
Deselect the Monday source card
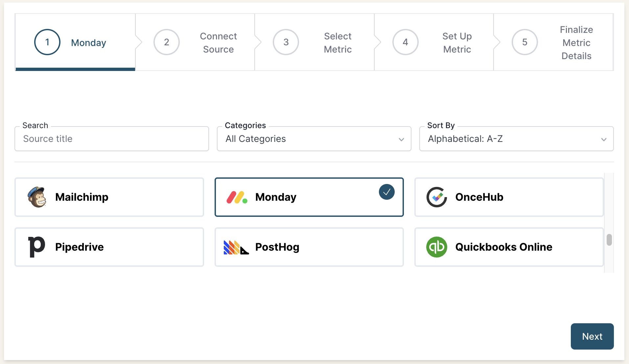coord(309,197)
